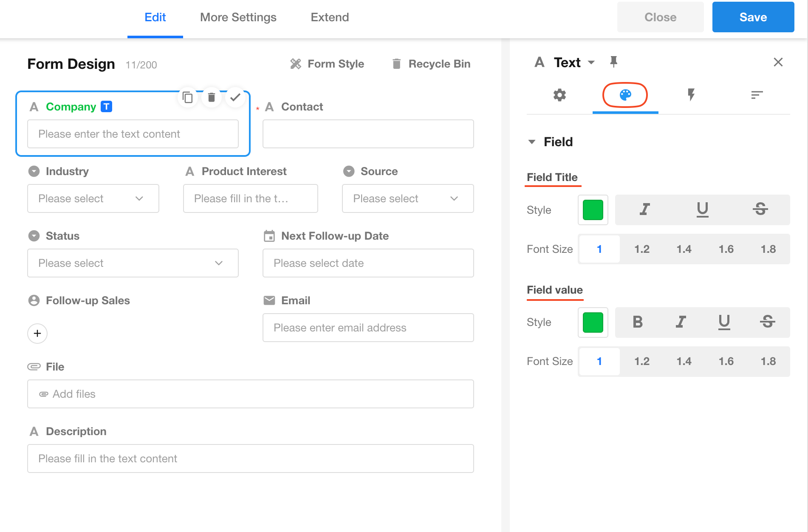808x532 pixels.
Task: Toggle italic for Field Title style
Action: pos(644,209)
